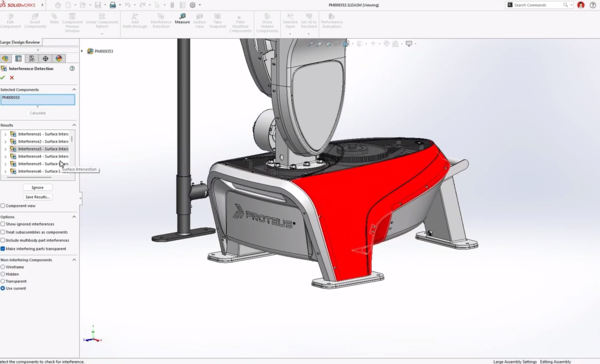Click the Options gear icon in the title bar
Image resolution: width=600 pixels, height=364 pixels.
click(x=192, y=5)
